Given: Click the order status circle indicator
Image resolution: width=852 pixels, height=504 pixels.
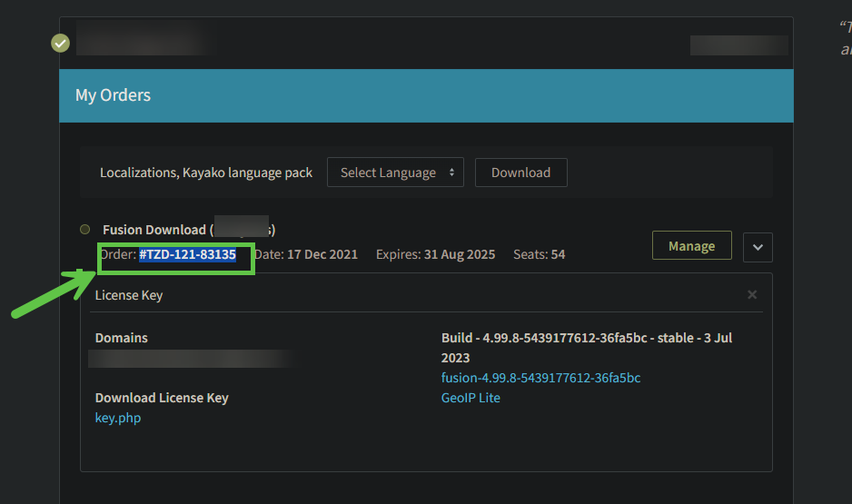Looking at the screenshot, I should pos(84,229).
